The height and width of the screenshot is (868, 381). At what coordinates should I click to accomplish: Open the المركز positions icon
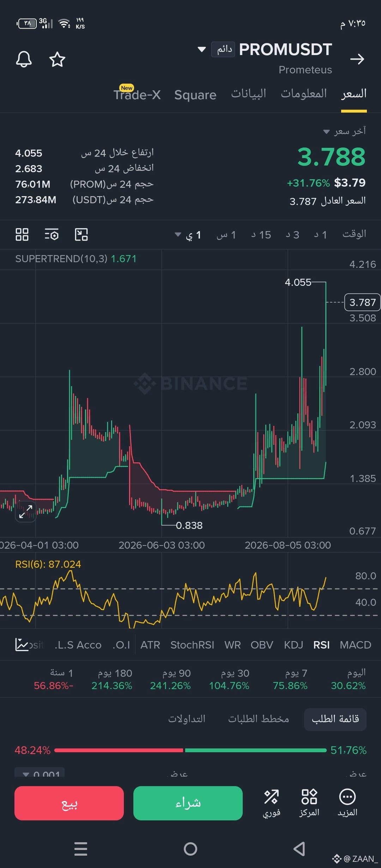tap(309, 803)
